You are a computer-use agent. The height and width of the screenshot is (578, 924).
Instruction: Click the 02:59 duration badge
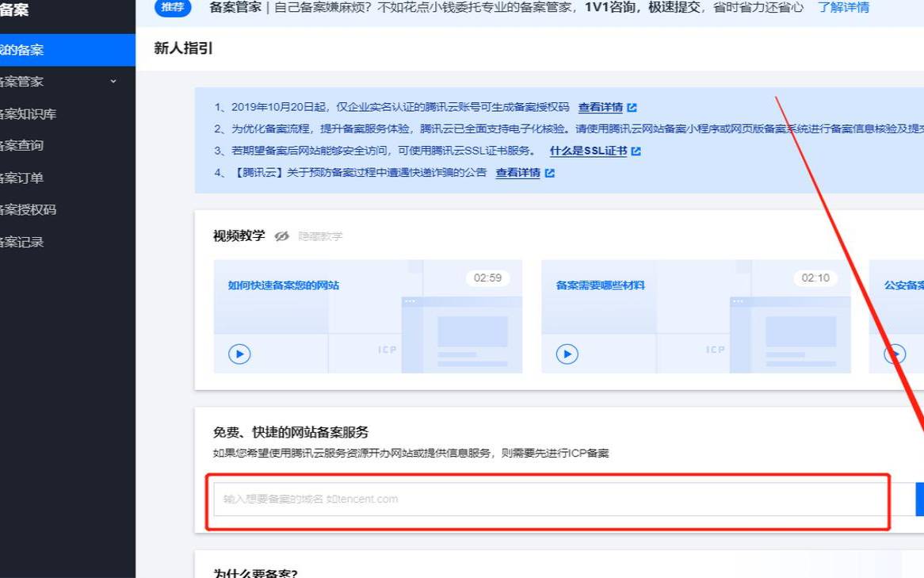487,278
